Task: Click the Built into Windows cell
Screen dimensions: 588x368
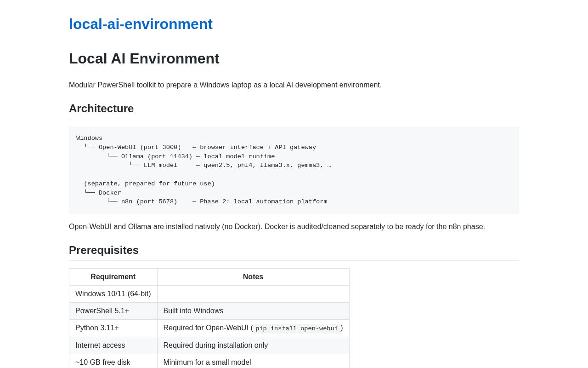Action: coord(253,311)
